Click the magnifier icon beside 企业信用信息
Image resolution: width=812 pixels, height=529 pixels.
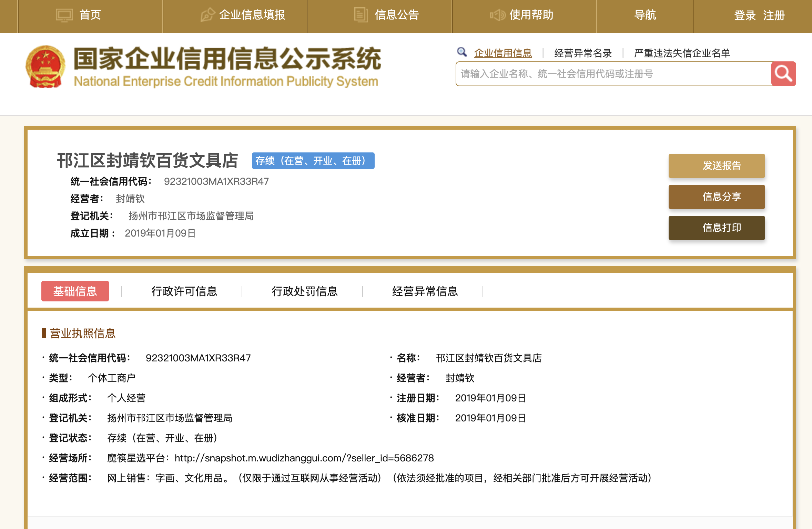(461, 52)
